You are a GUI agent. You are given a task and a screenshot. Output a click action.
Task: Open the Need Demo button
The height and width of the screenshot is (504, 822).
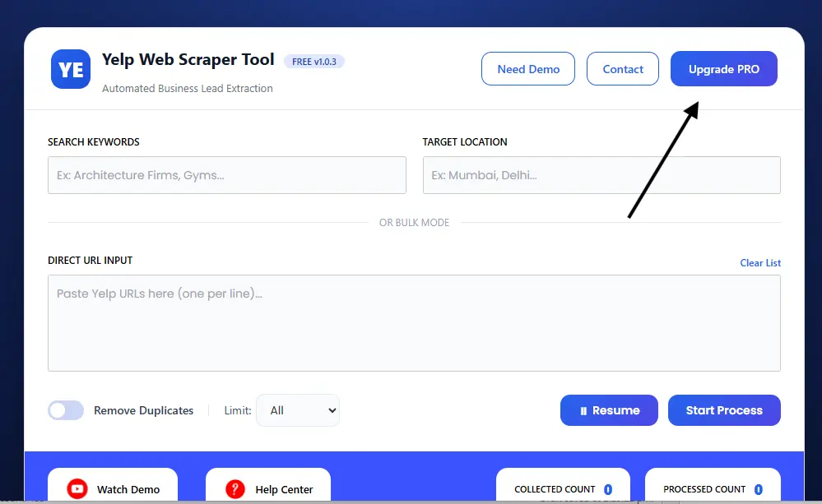click(528, 68)
